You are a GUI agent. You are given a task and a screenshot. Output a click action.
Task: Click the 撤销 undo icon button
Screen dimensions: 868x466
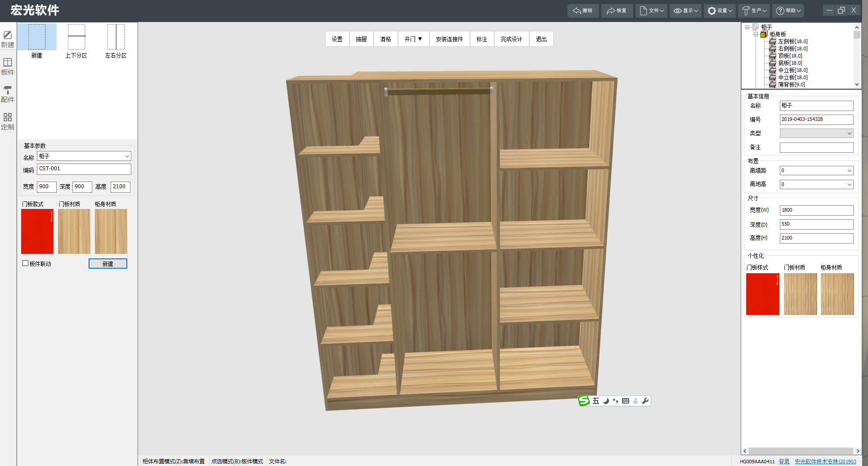[x=583, y=11]
